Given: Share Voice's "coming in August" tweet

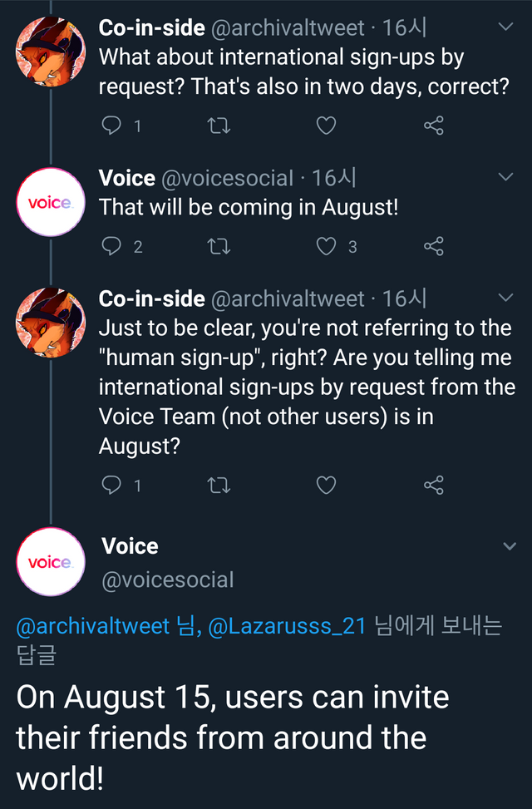Looking at the screenshot, I should 434,246.
